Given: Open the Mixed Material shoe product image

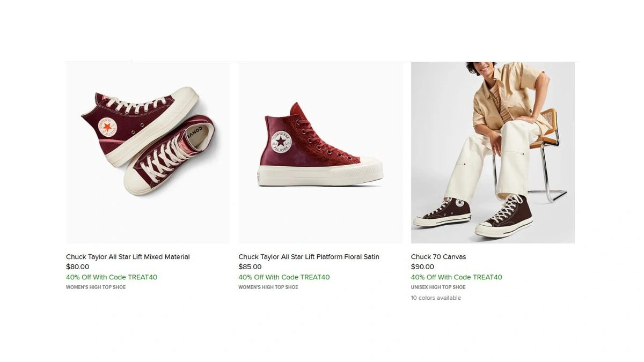Looking at the screenshot, I should pyautogui.click(x=148, y=152).
